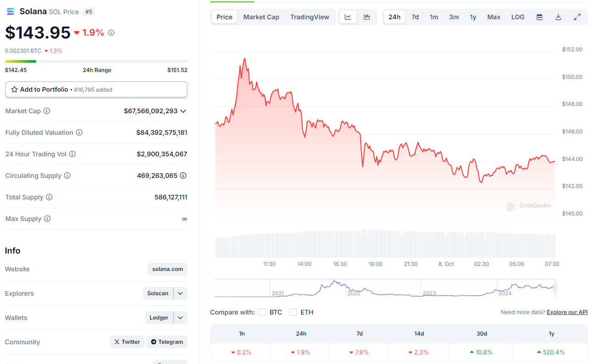Show Circulating Supply label info icon

[x=67, y=176]
